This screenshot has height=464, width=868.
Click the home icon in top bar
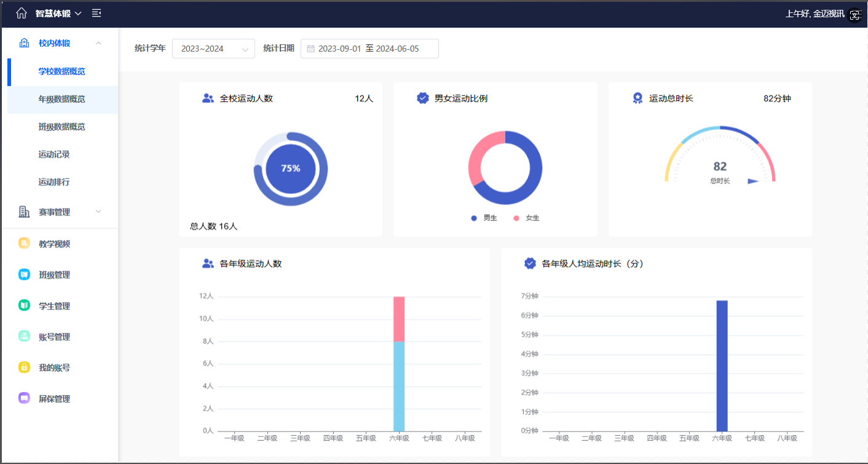tap(22, 13)
